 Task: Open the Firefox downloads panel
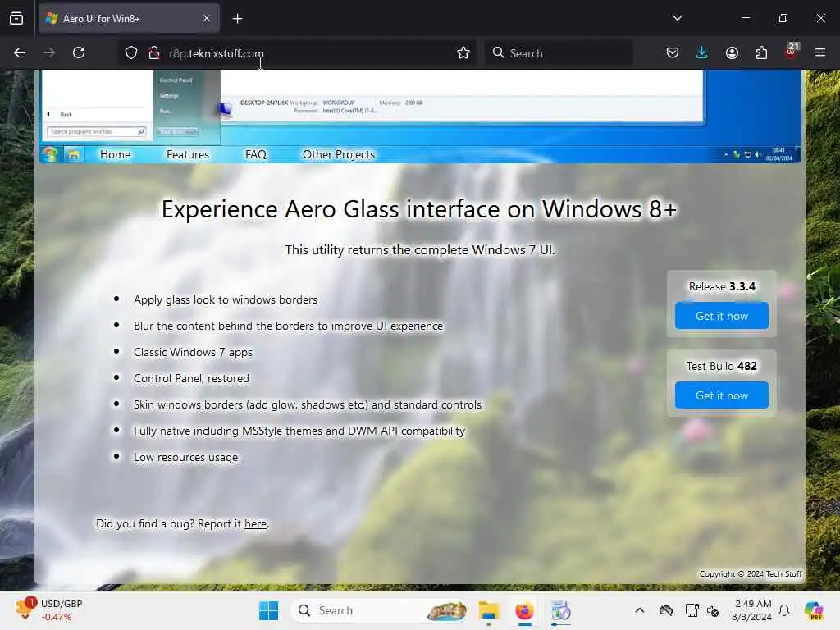click(x=702, y=52)
